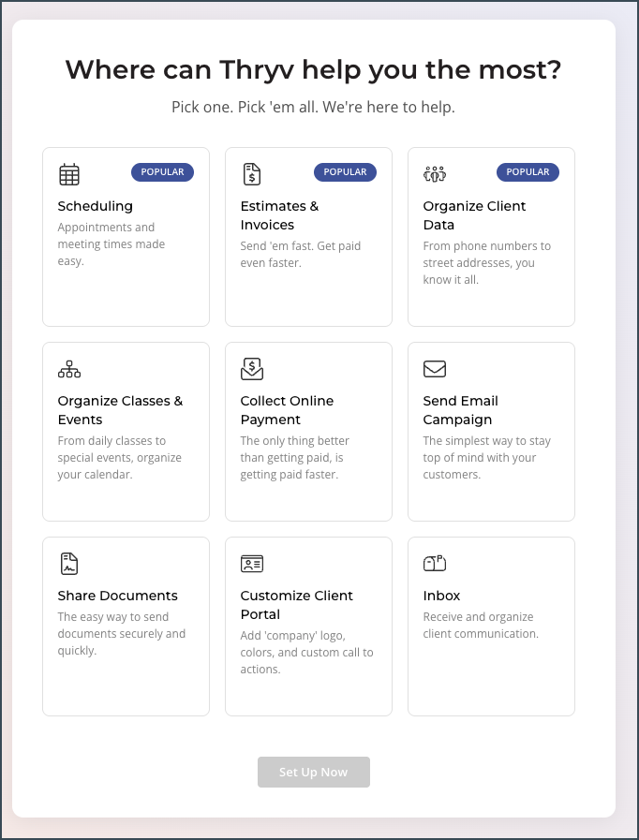Choose the Inbox title
Viewport: 639px width, 840px height.
441,596
